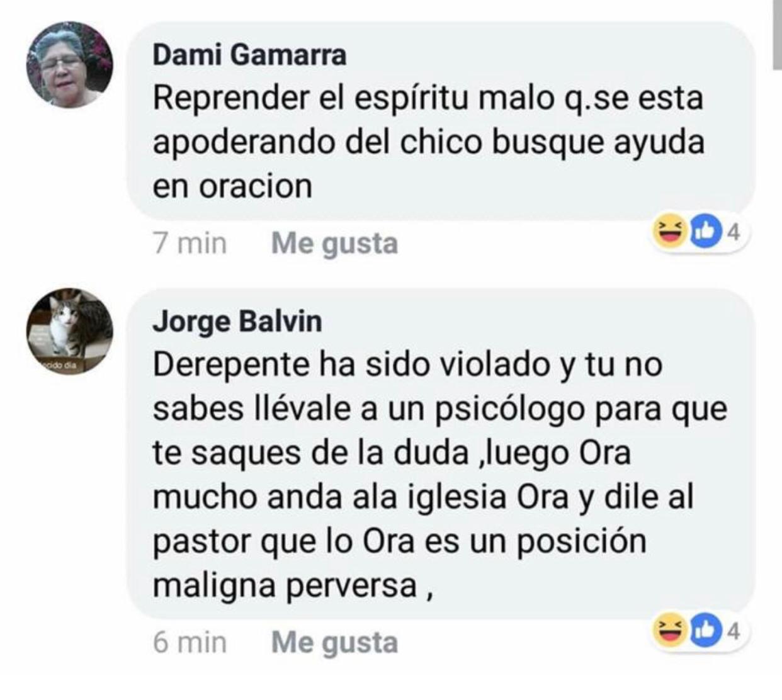The width and height of the screenshot is (782, 700).
Task: Open Jorge Balvin's cat profile picture
Action: [69, 331]
